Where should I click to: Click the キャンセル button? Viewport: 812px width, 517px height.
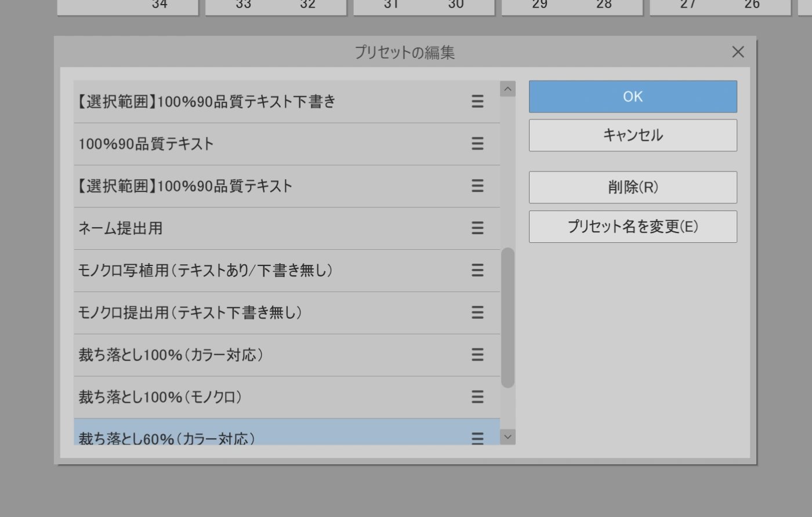click(633, 136)
